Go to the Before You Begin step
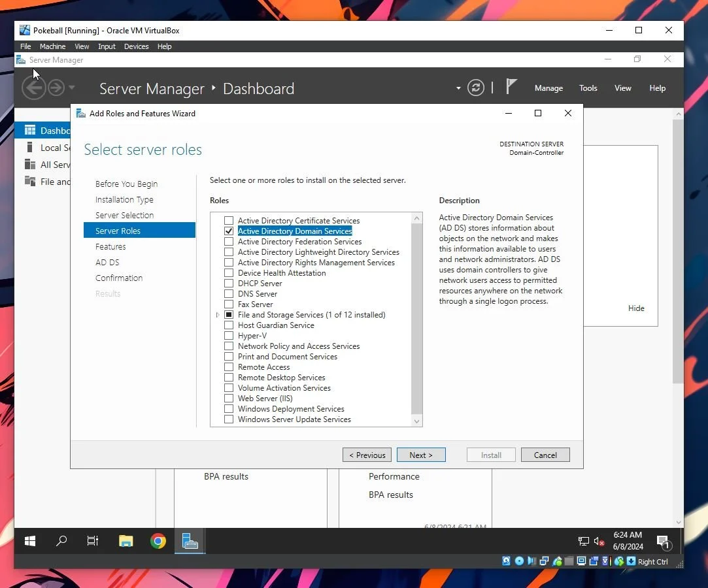This screenshot has height=588, width=708. click(126, 184)
